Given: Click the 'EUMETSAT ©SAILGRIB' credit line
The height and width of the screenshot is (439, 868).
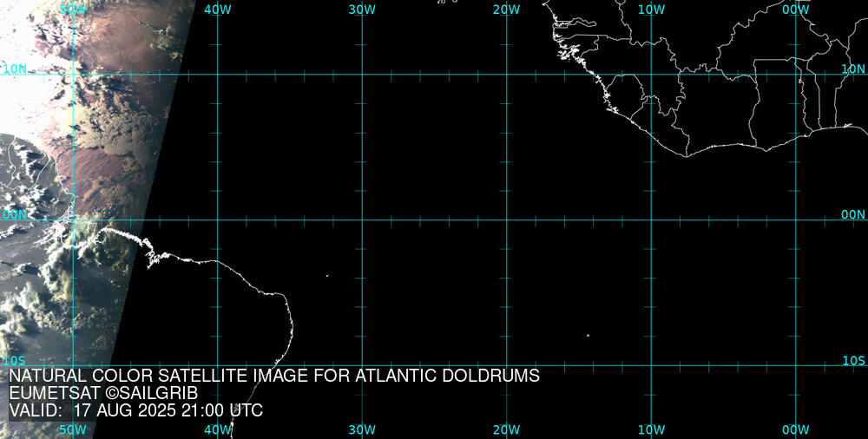Looking at the screenshot, I should pyautogui.click(x=103, y=393).
